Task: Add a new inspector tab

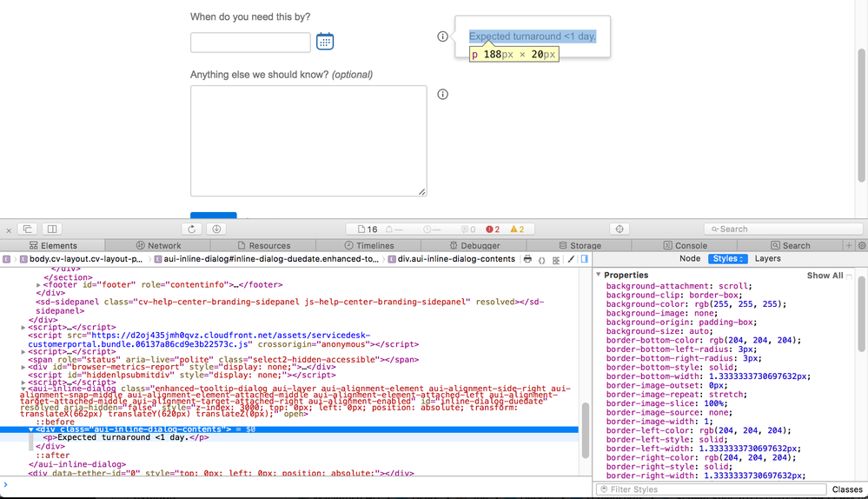Action: click(849, 245)
